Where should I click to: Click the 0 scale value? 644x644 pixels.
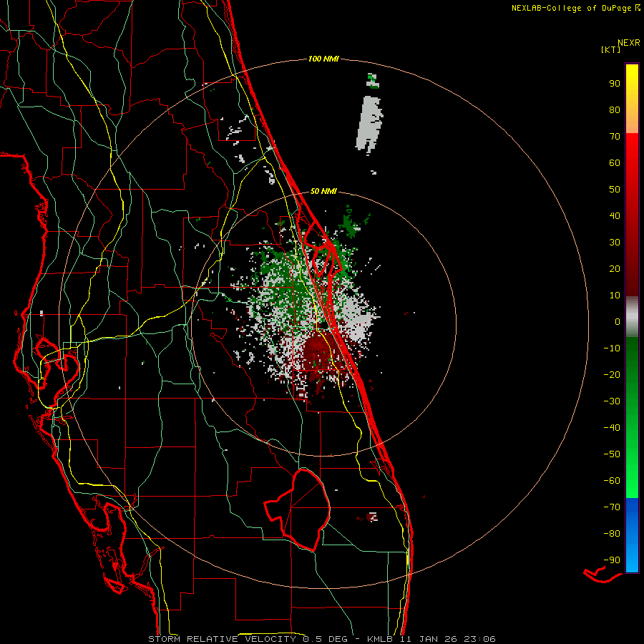(618, 321)
